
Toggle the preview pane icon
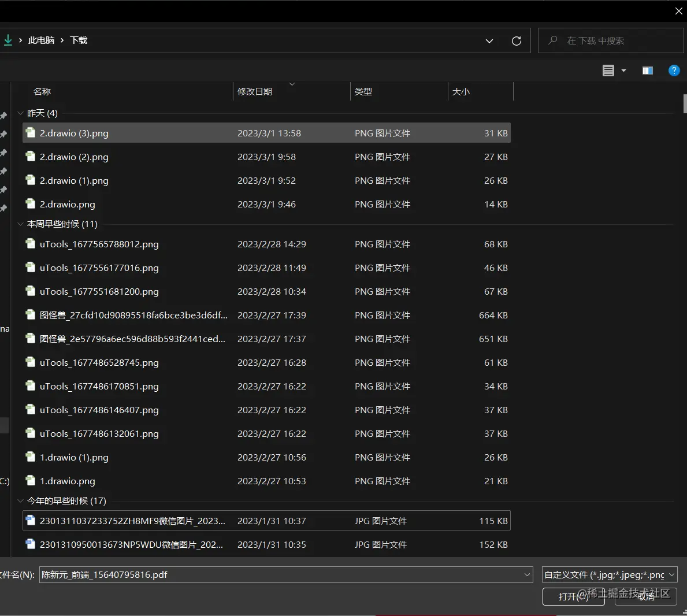648,70
